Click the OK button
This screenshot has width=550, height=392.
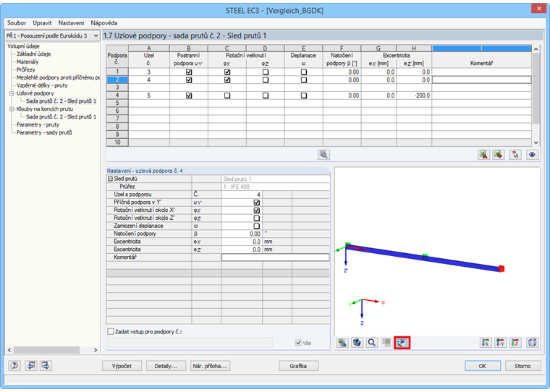pyautogui.click(x=483, y=366)
